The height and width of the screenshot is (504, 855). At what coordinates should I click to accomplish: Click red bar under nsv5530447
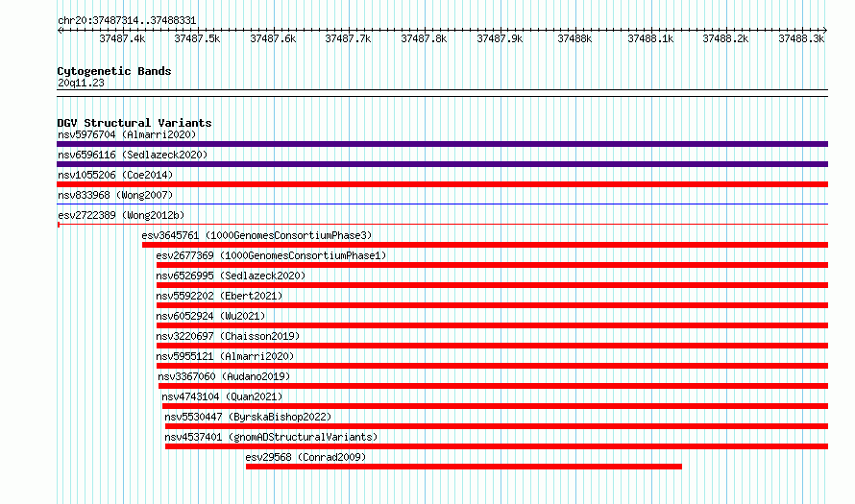tap(497, 426)
